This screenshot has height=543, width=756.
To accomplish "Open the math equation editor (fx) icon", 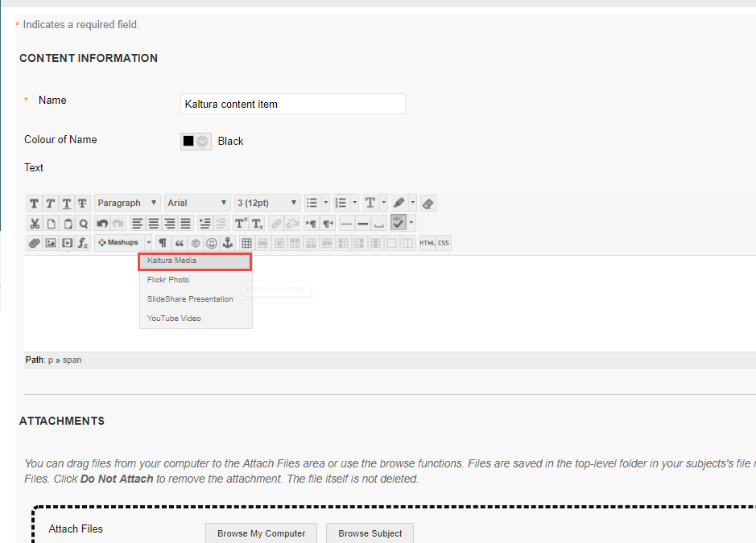I will click(83, 243).
